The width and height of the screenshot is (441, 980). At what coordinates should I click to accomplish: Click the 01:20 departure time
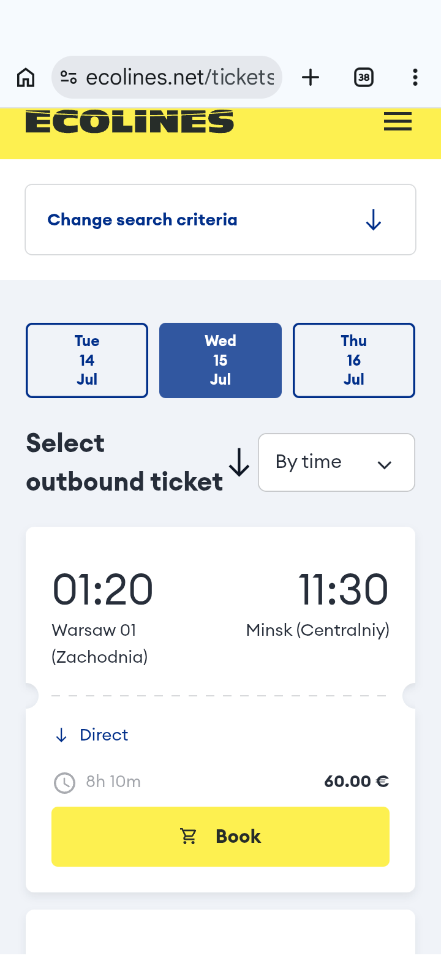click(103, 589)
